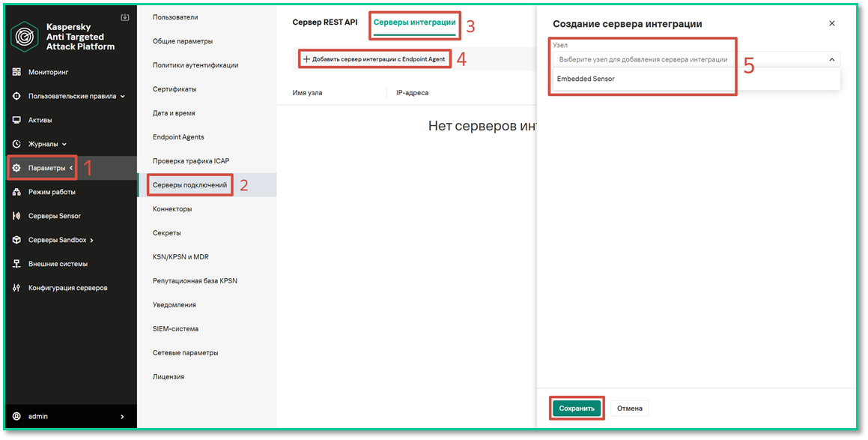Open Сетевые параметры settings
The height and width of the screenshot is (440, 868).
(x=186, y=352)
